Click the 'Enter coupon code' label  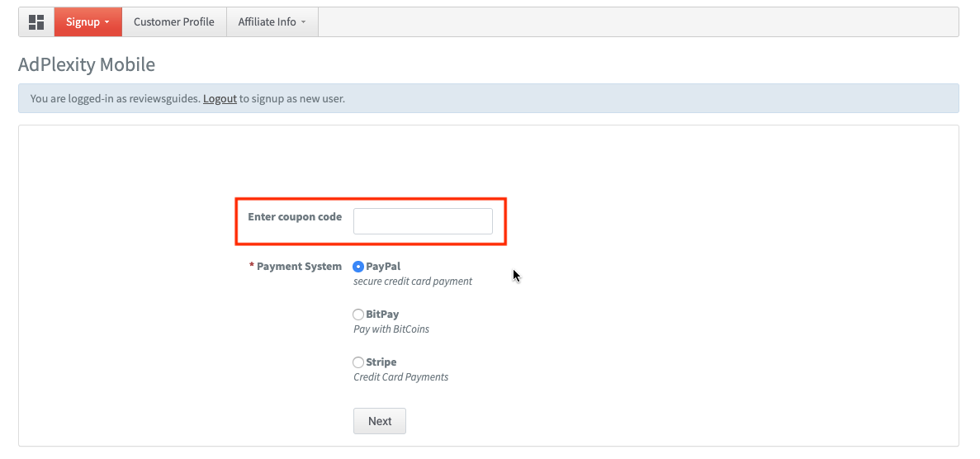click(295, 217)
